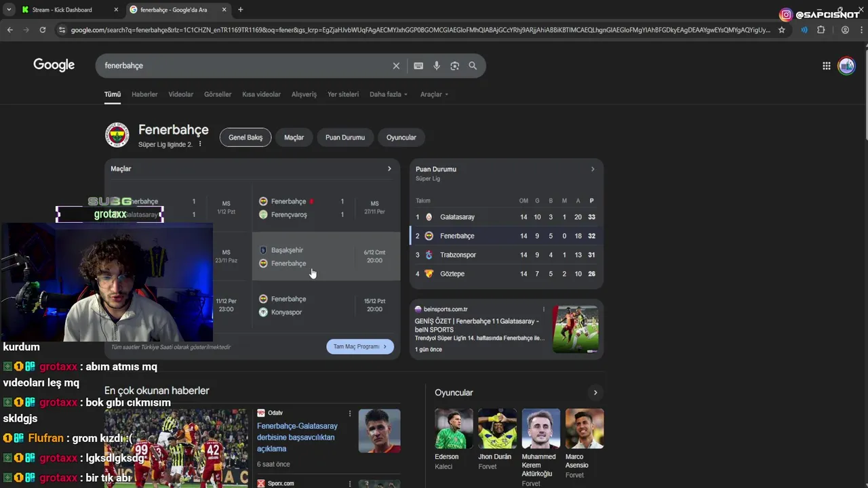Select Trabzonspor row in standings table
The image size is (868, 488).
point(506,255)
